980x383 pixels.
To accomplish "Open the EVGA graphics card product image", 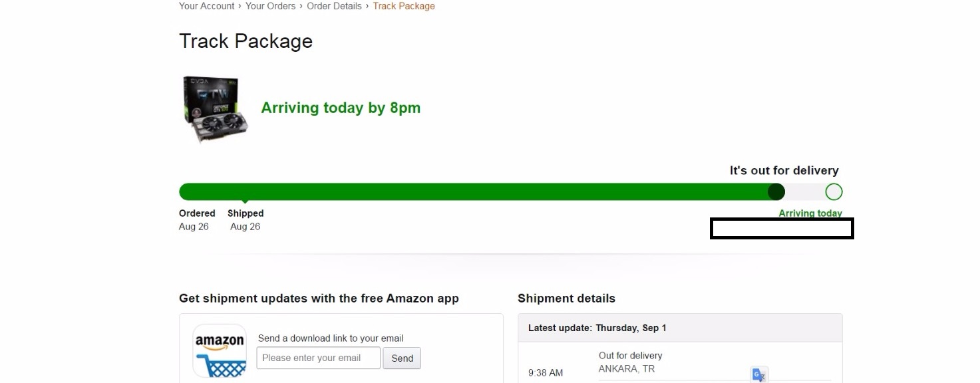I will coord(215,109).
